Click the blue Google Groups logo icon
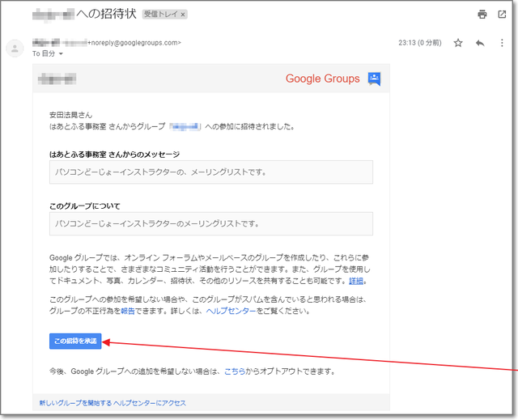Screen dimensions: 518x420 [x=374, y=78]
